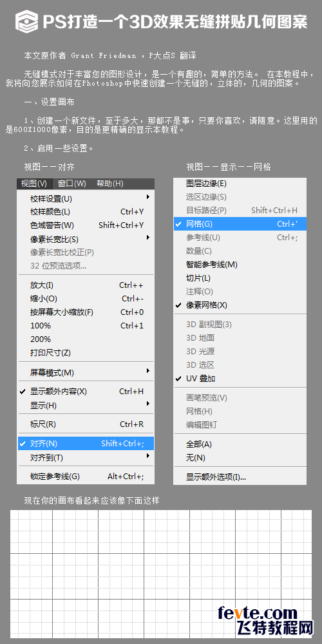Select 标尺(R) rulers menu item
322x644 pixels.
pyautogui.click(x=86, y=424)
